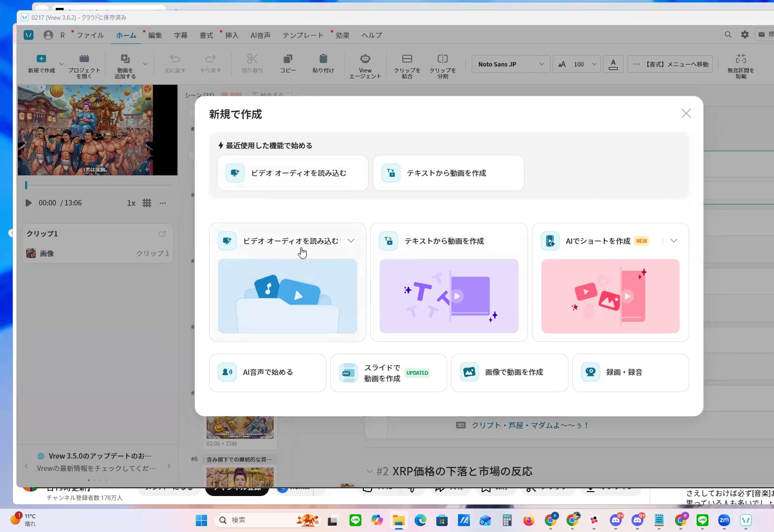Open settings gear in Vrew menu bar

[x=745, y=34]
